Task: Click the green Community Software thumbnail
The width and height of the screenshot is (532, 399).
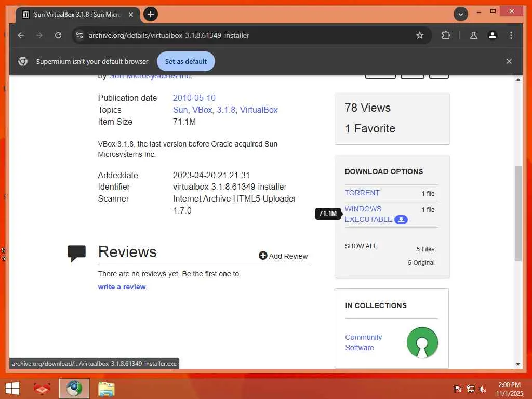Action: coord(422,342)
